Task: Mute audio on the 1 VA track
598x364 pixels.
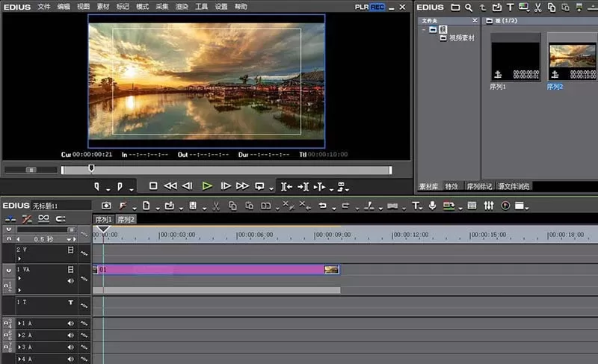Action: click(x=70, y=281)
